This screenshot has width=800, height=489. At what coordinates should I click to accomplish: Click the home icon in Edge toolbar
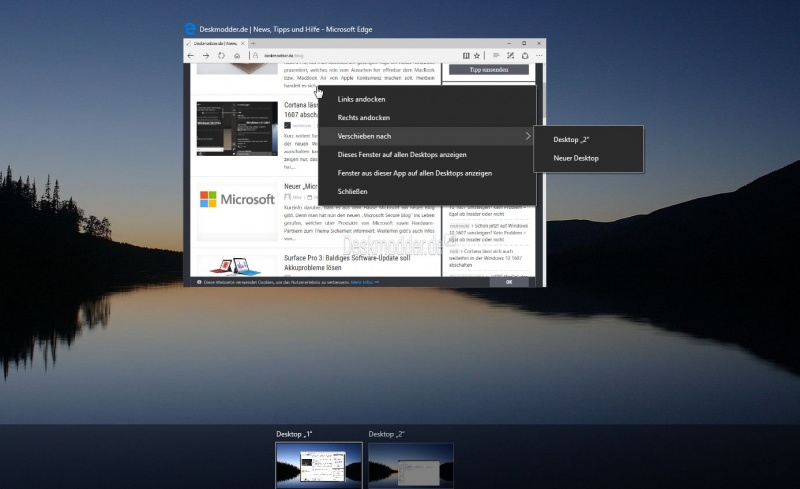point(236,56)
